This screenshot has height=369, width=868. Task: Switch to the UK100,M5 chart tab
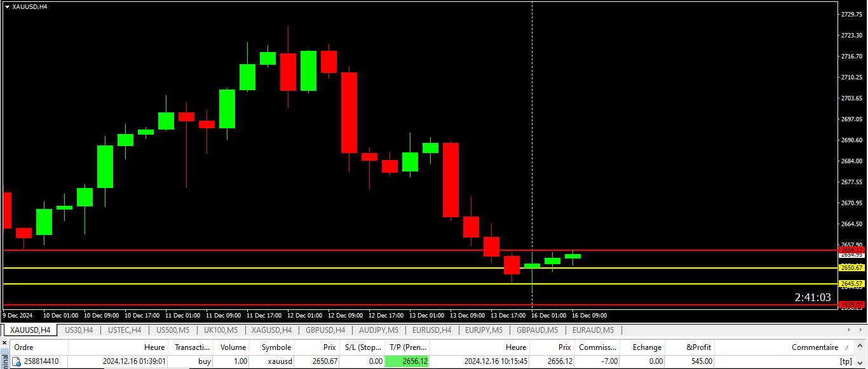pyautogui.click(x=220, y=330)
